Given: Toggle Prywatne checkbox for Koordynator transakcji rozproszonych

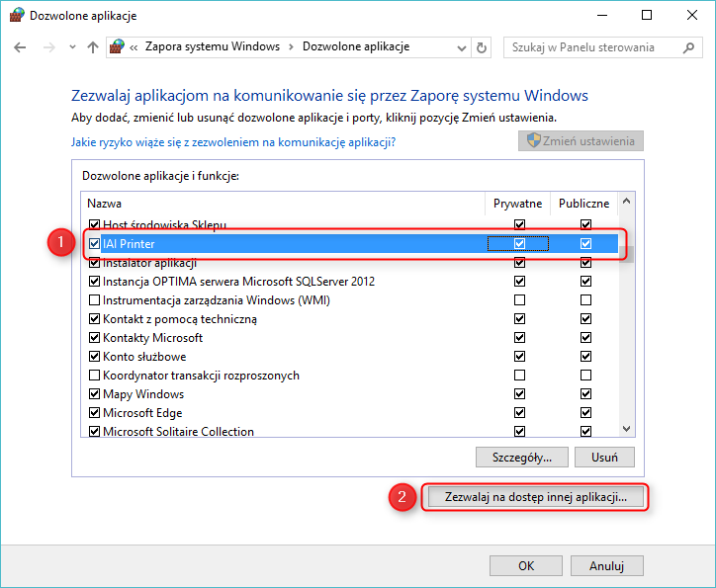Looking at the screenshot, I should pos(519,376).
